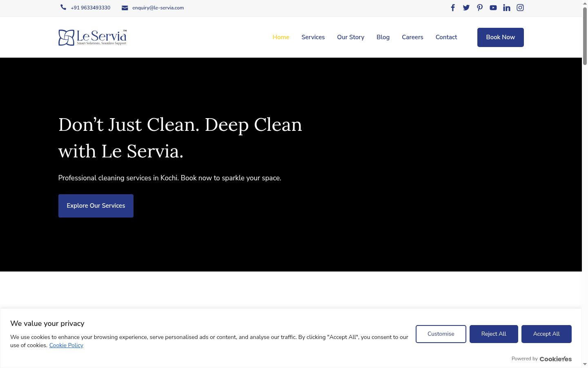Open Customise cookie preferences
The width and height of the screenshot is (588, 368).
[441, 334]
